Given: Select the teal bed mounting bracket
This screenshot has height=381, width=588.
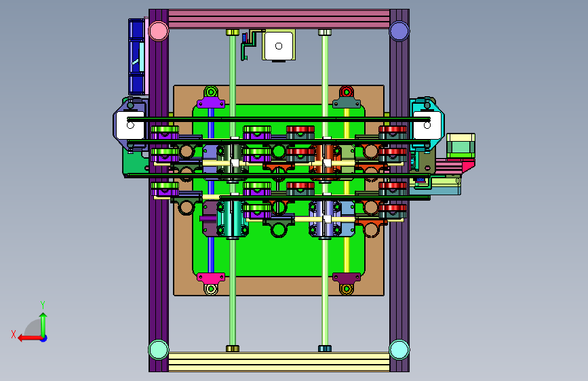Looking at the screenshot, I should pos(347,103).
